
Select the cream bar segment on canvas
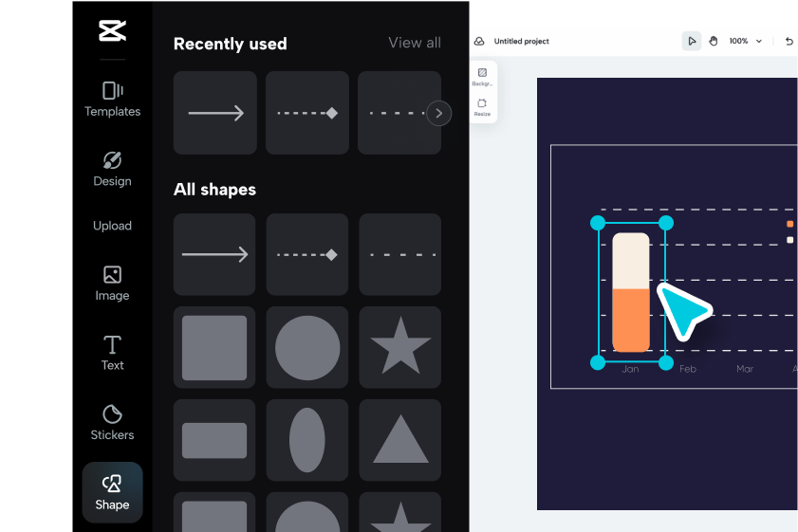631,261
